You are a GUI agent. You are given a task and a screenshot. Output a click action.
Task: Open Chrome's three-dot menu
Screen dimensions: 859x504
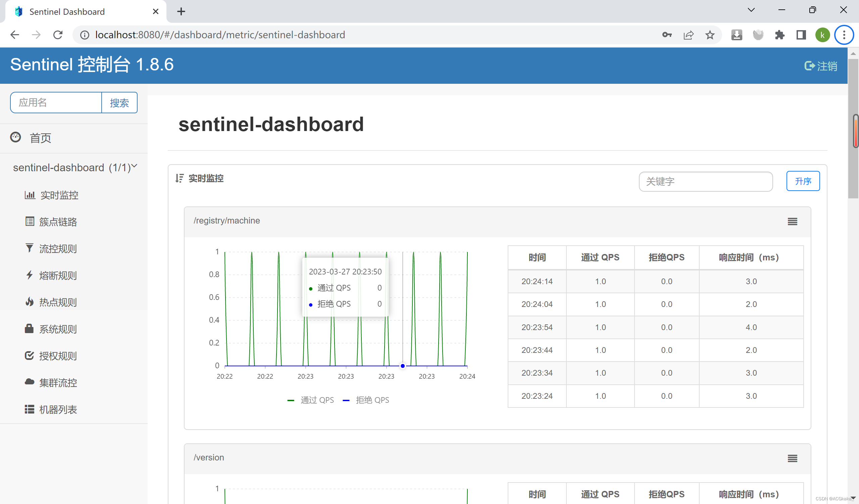click(844, 35)
